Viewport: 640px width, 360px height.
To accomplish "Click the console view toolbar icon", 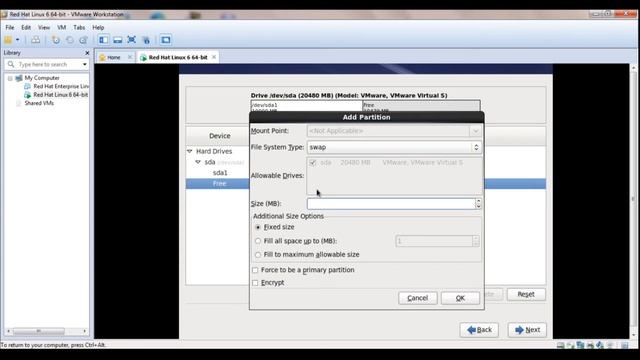I will [166, 40].
